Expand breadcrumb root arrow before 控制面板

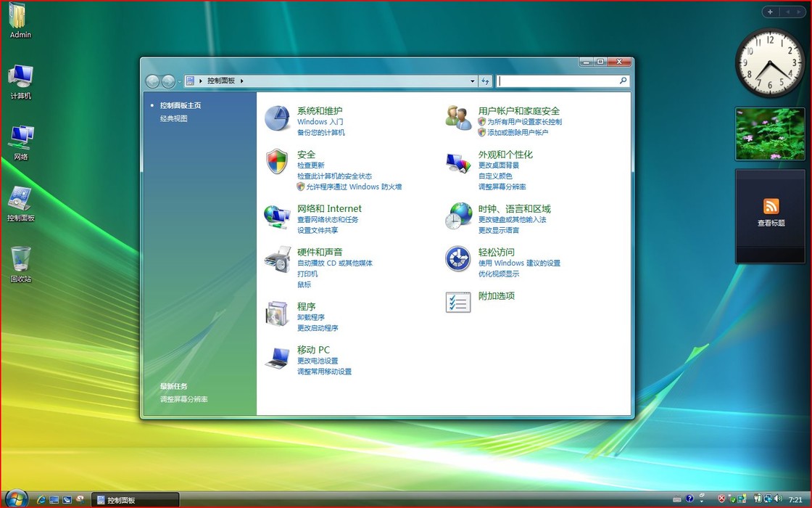pos(200,81)
